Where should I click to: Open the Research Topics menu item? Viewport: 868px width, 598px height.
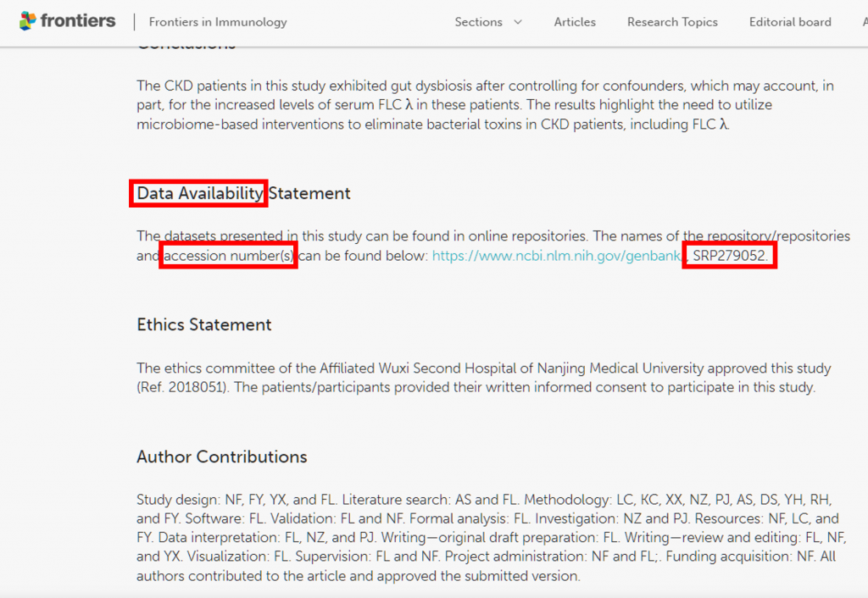tap(672, 22)
